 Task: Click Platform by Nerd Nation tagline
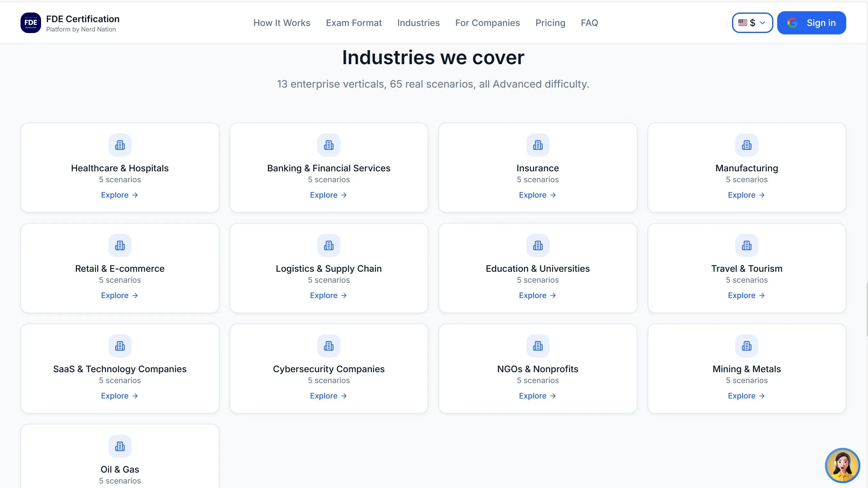pyautogui.click(x=81, y=29)
